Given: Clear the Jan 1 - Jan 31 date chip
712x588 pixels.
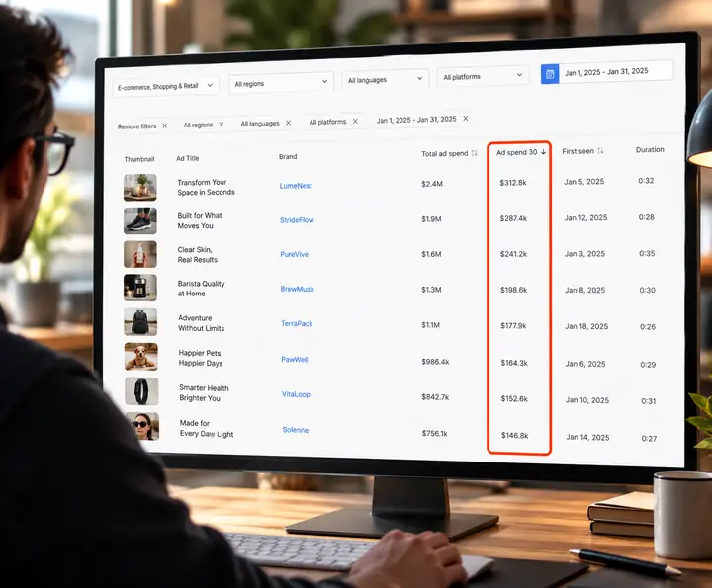Looking at the screenshot, I should click(466, 119).
